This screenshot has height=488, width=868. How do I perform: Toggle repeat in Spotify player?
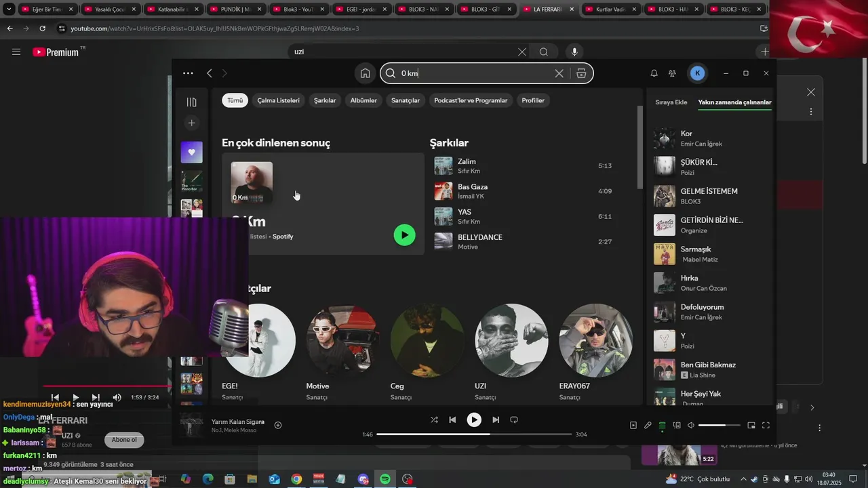[x=514, y=420]
